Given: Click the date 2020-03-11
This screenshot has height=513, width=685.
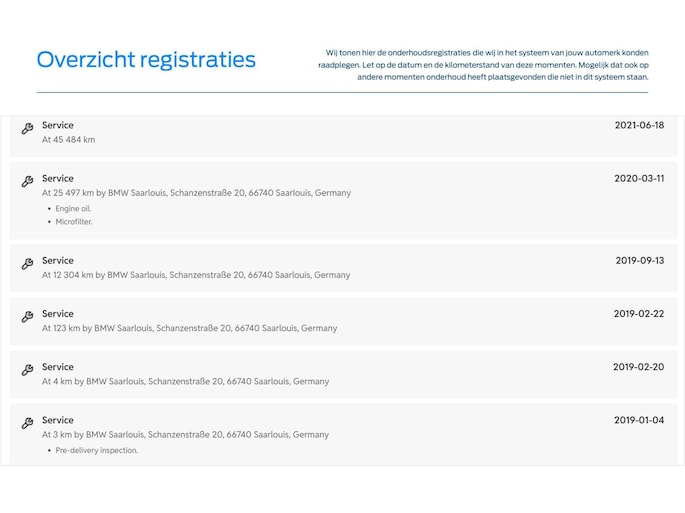Looking at the screenshot, I should point(639,178).
